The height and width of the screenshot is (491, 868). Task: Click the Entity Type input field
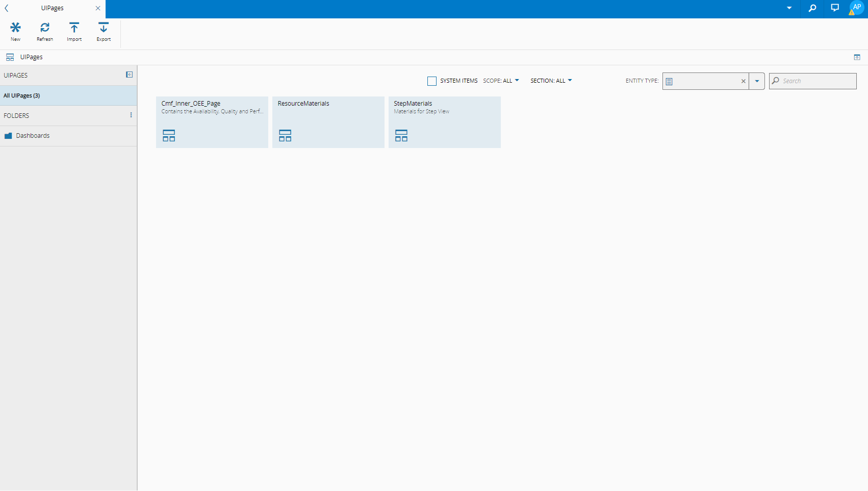click(706, 81)
